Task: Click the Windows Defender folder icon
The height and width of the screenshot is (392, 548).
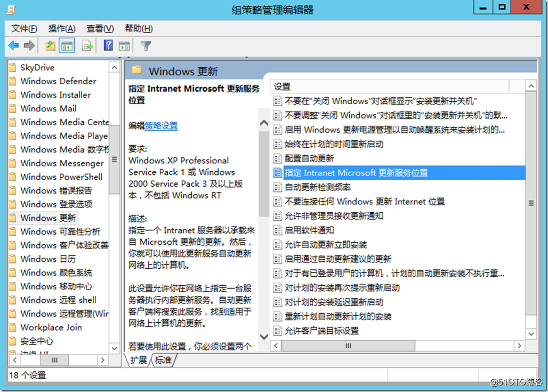Action: (x=13, y=81)
